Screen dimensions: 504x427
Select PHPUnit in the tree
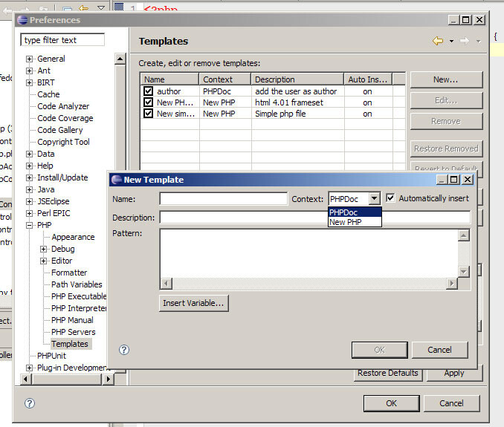(51, 356)
